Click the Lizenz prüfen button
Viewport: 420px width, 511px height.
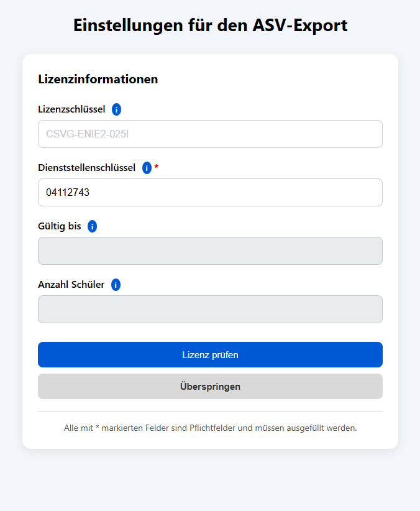(x=210, y=354)
